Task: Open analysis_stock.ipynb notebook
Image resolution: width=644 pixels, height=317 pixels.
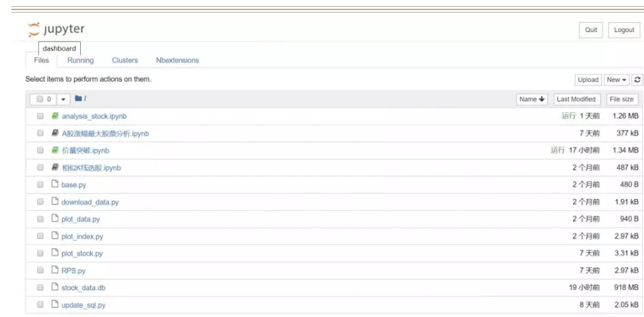Action: [x=94, y=116]
